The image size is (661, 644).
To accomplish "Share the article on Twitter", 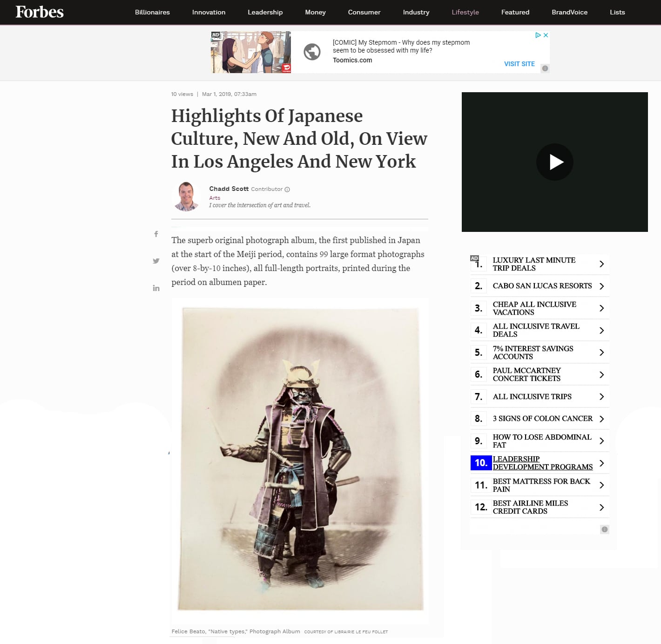I will pyautogui.click(x=156, y=261).
